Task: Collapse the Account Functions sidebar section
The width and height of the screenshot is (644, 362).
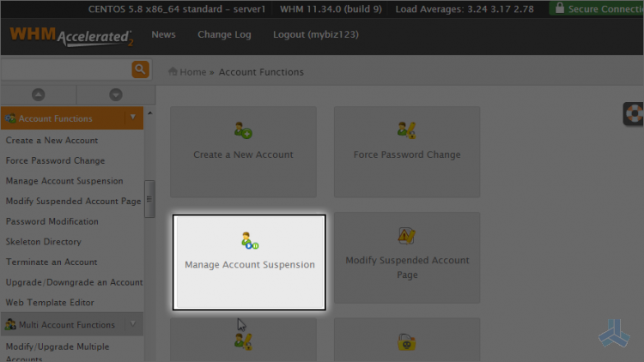Action: [x=132, y=118]
